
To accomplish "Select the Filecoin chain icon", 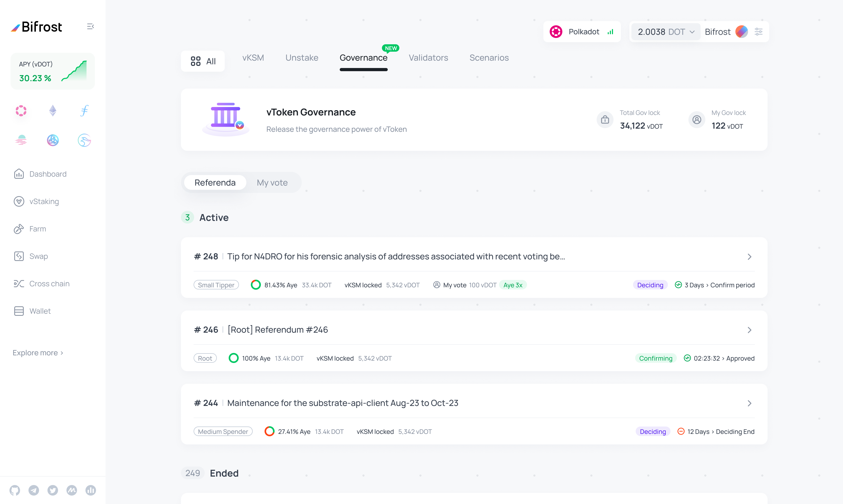I will pos(84,111).
